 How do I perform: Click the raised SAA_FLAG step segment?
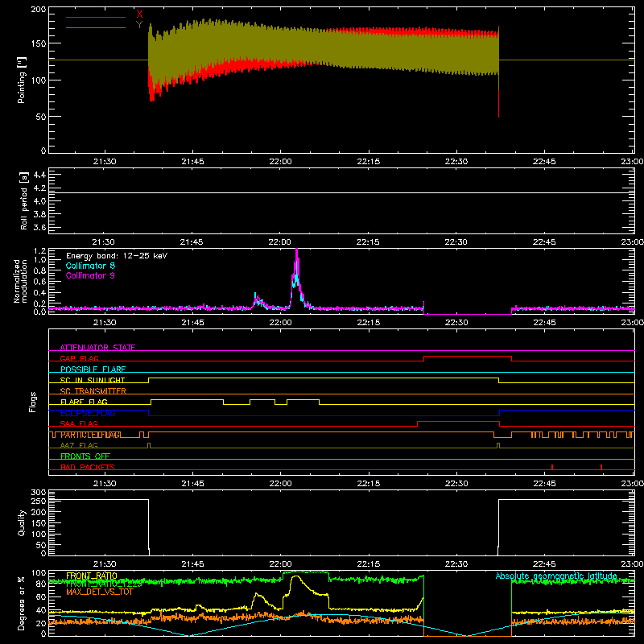(458, 421)
